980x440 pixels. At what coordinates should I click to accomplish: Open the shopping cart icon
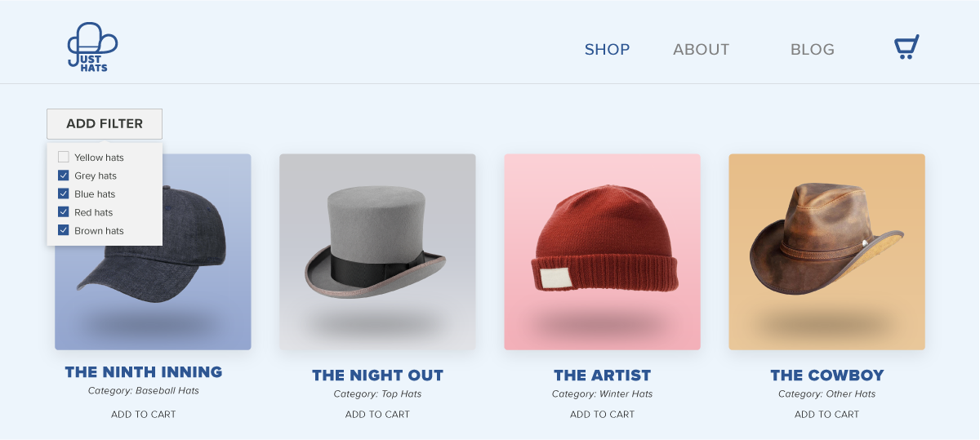click(x=906, y=47)
